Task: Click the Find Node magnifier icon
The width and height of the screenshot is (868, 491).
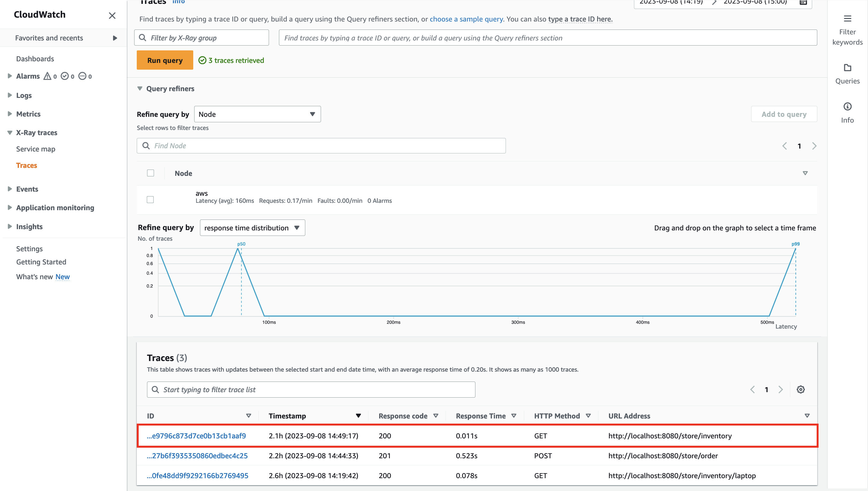Action: click(146, 146)
